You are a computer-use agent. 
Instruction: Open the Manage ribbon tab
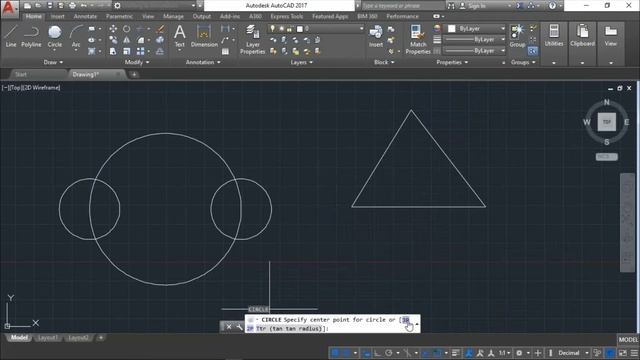click(x=173, y=16)
